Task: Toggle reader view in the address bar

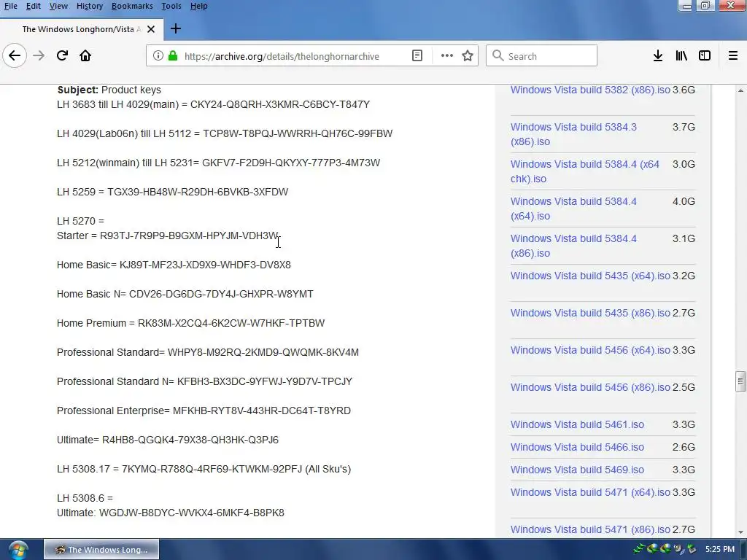Action: [417, 55]
